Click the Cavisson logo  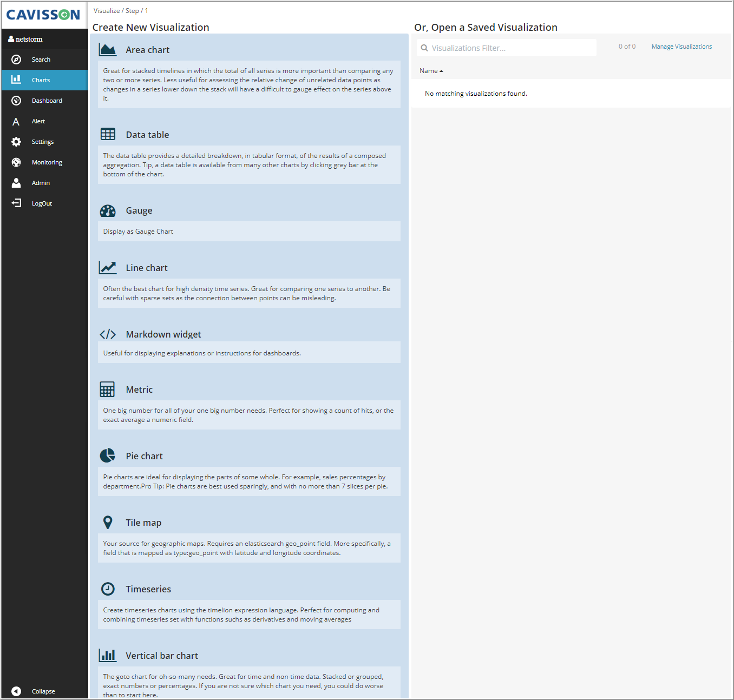[43, 15]
